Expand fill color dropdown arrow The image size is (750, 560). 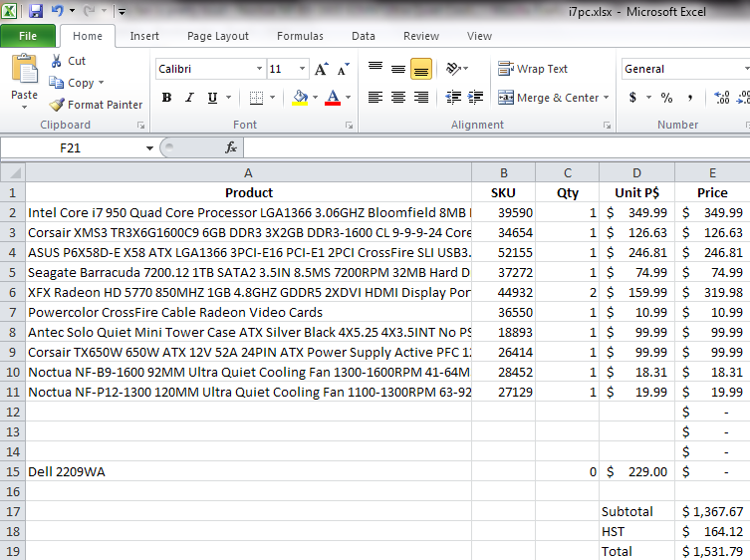pyautogui.click(x=315, y=98)
